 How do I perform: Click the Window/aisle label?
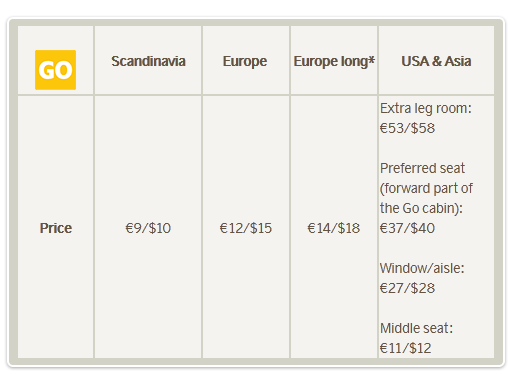(422, 268)
